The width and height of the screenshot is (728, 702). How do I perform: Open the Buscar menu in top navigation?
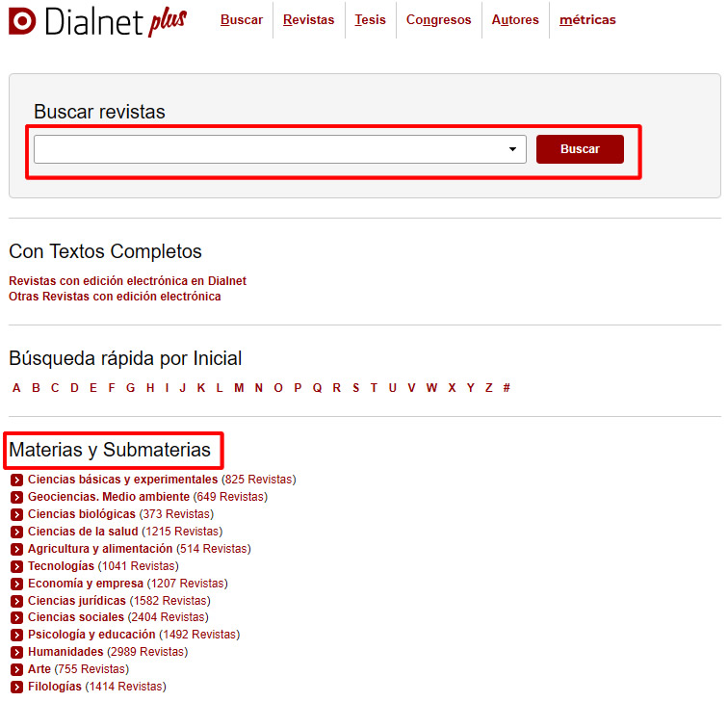[x=242, y=20]
